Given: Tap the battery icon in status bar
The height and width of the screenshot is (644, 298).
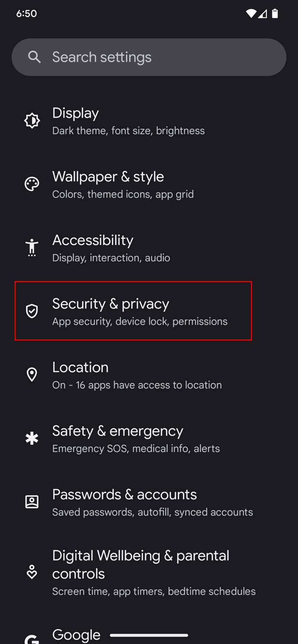Looking at the screenshot, I should click(275, 13).
